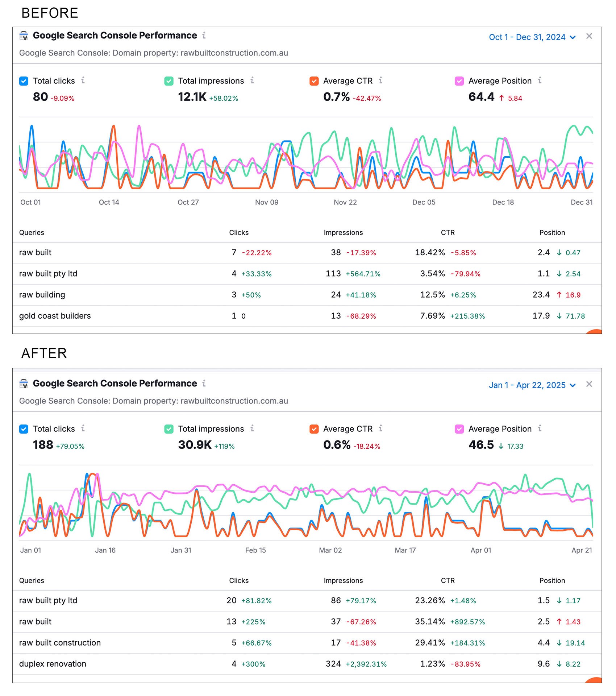This screenshot has height=696, width=616.
Task: Click the Feb 15 axis label
Action: pyautogui.click(x=255, y=550)
